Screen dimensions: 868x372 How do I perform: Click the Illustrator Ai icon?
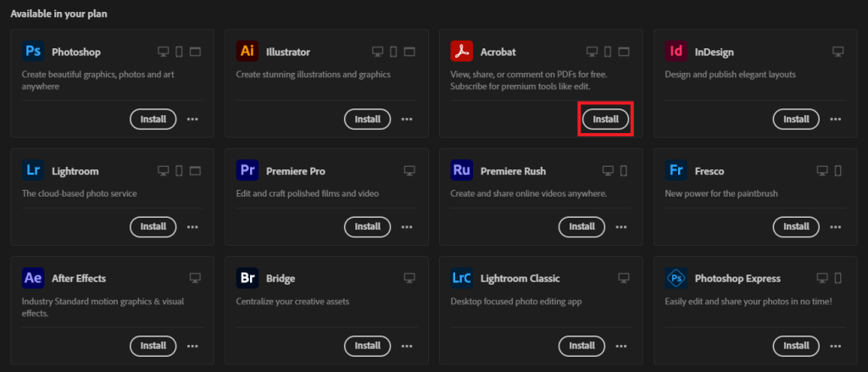[248, 52]
